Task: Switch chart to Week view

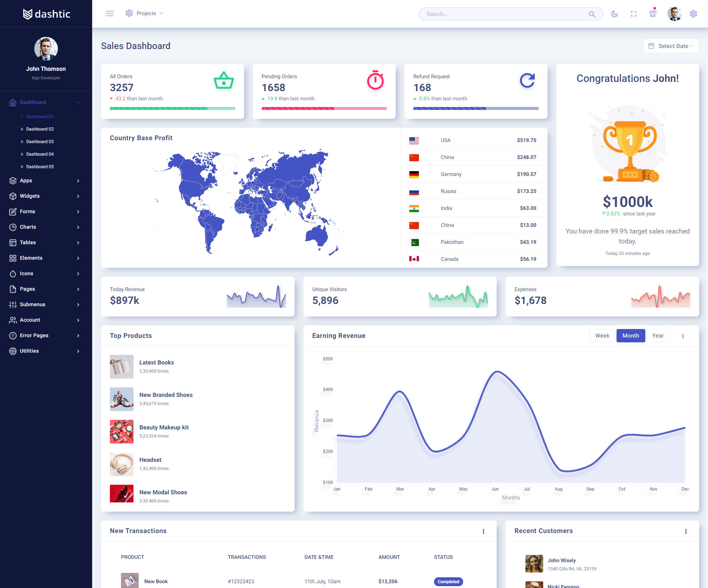Action: point(602,336)
